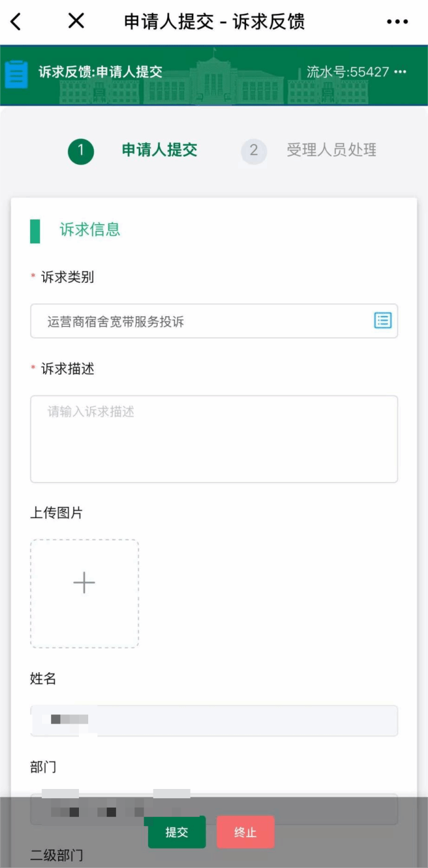
Task: Close the page with X icon
Action: (76, 22)
